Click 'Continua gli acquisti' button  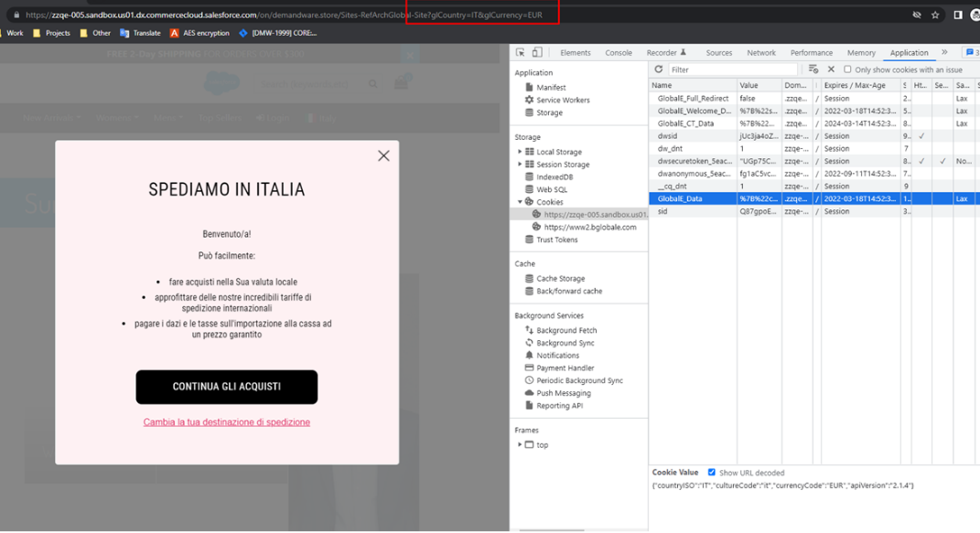[226, 387]
